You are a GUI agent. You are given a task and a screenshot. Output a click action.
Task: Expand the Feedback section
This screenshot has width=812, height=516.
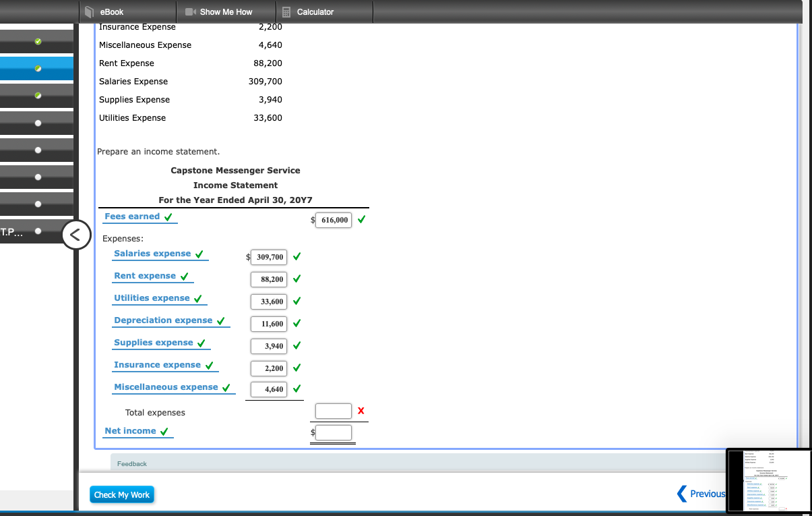pyautogui.click(x=132, y=463)
